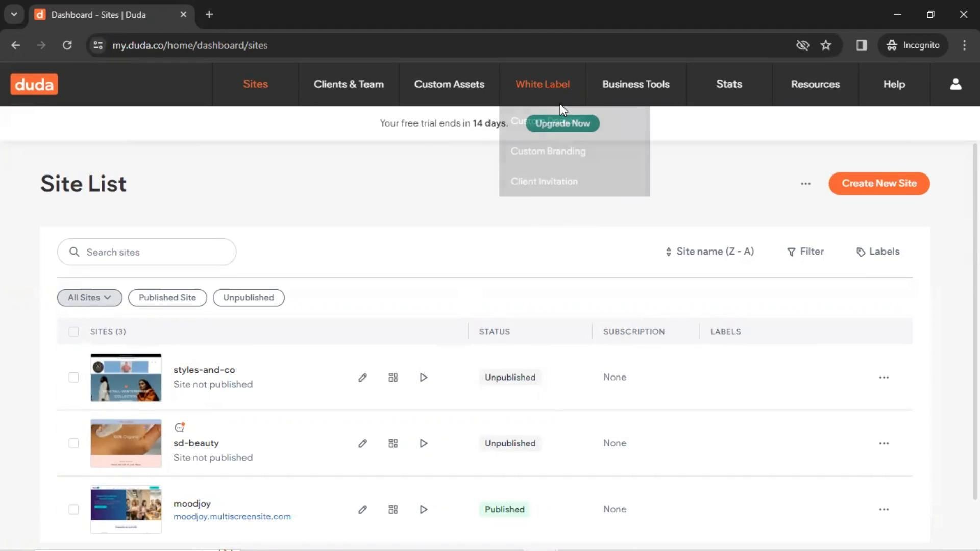Click the vertical page scrollbar
The width and height of the screenshot is (980, 551).
[974, 321]
